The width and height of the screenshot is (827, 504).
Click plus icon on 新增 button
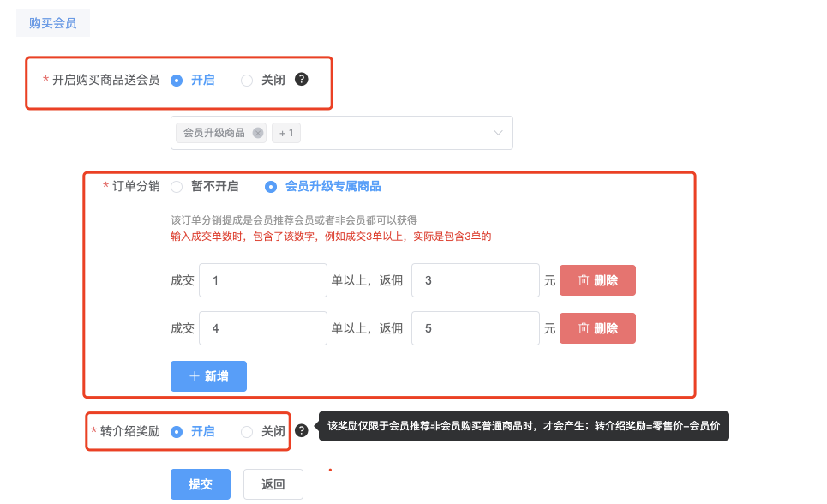coord(194,376)
